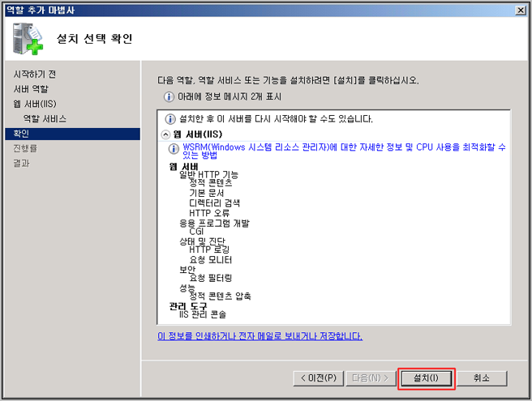Image resolution: width=532 pixels, height=401 pixels.
Task: Click the 디렉터리 검색 entry
Action: pyautogui.click(x=214, y=203)
